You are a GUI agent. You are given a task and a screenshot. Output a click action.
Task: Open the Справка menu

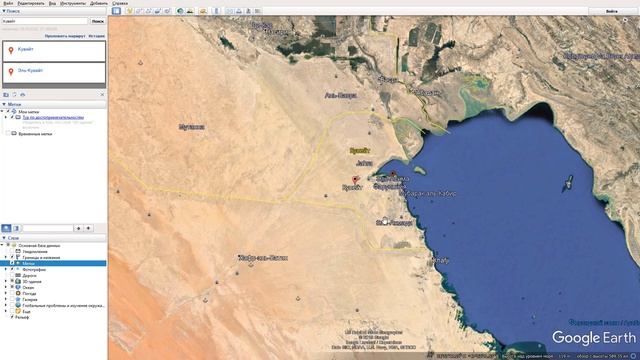tap(120, 3)
